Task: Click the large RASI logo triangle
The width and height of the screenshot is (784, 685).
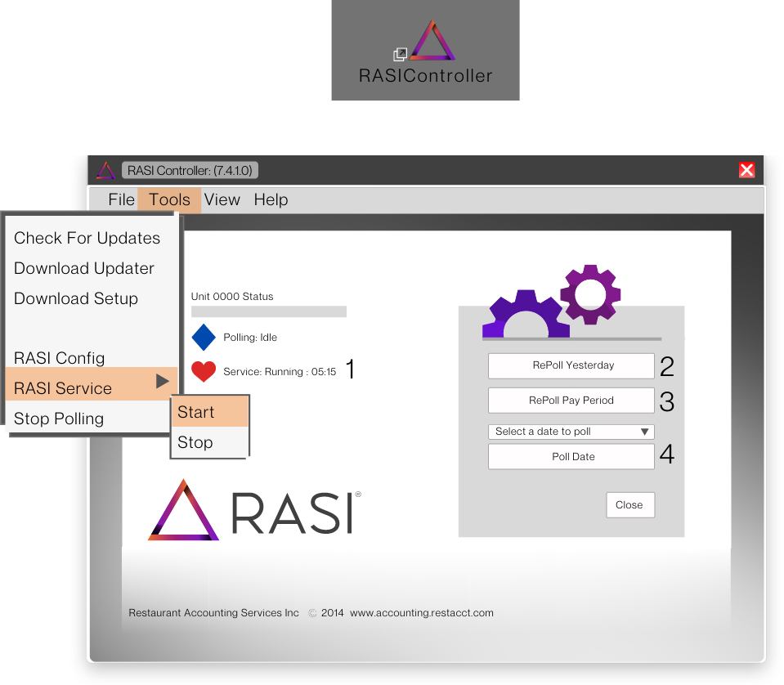Action: [x=183, y=512]
